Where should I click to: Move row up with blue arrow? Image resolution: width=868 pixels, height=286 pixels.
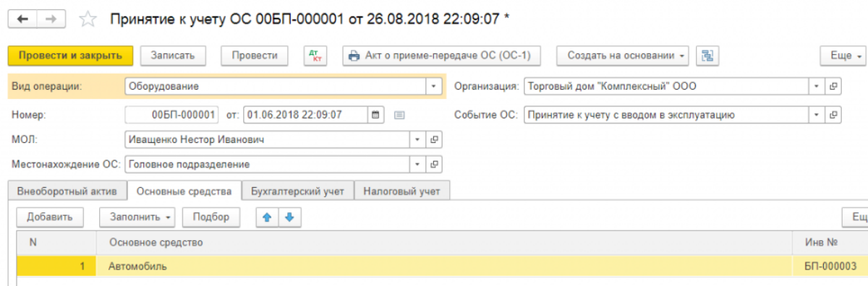266,217
